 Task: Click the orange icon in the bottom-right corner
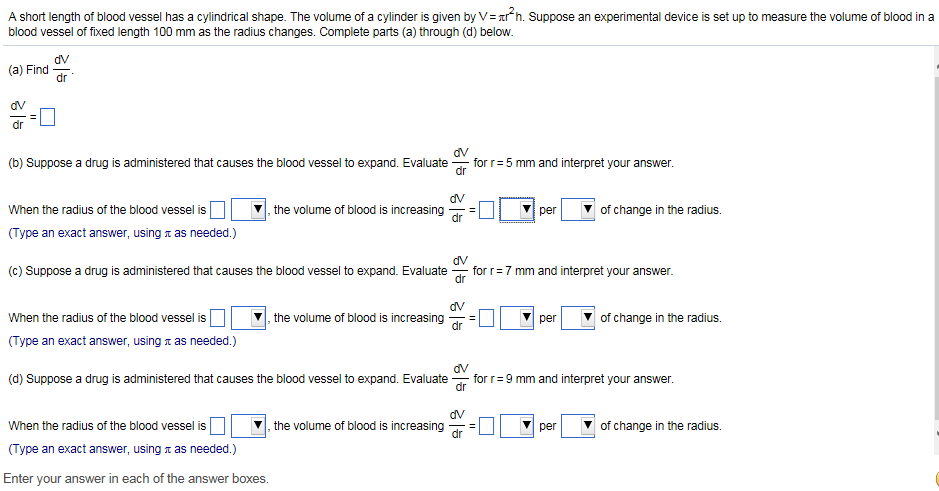935,479
